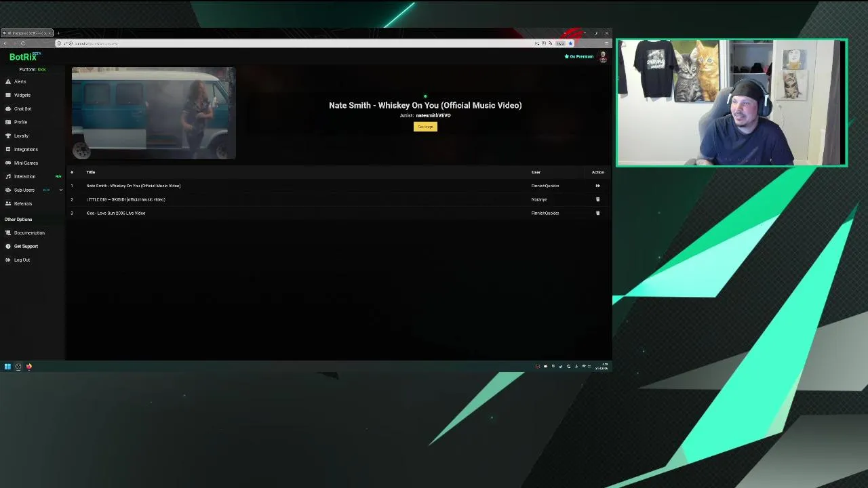Click the playing video thumbnail

tap(154, 113)
